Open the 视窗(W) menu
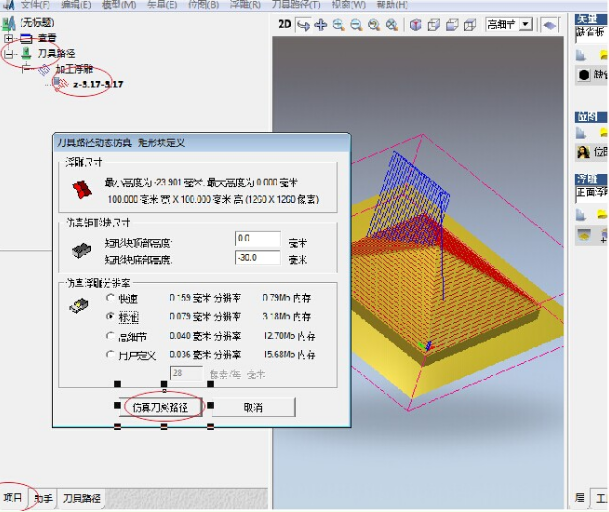The width and height of the screenshot is (609, 512). click(348, 5)
